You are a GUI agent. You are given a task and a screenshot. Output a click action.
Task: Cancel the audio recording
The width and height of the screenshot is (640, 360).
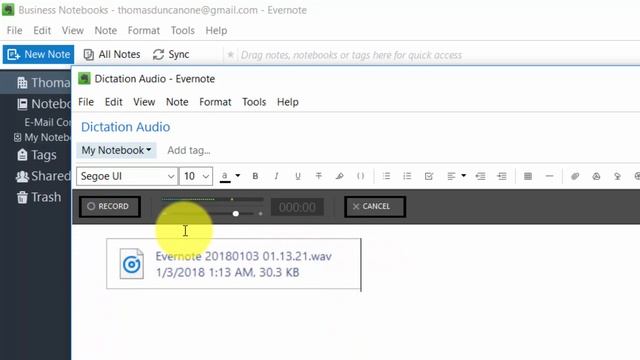click(x=375, y=207)
